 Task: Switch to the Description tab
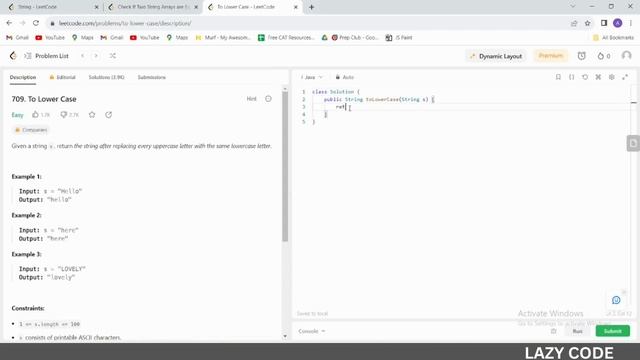click(x=23, y=77)
